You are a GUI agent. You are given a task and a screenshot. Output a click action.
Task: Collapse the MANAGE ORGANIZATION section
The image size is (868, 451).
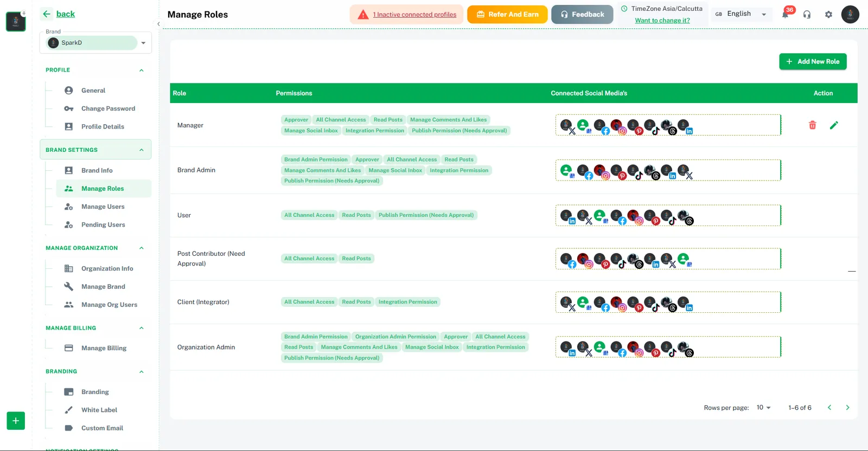[142, 248]
